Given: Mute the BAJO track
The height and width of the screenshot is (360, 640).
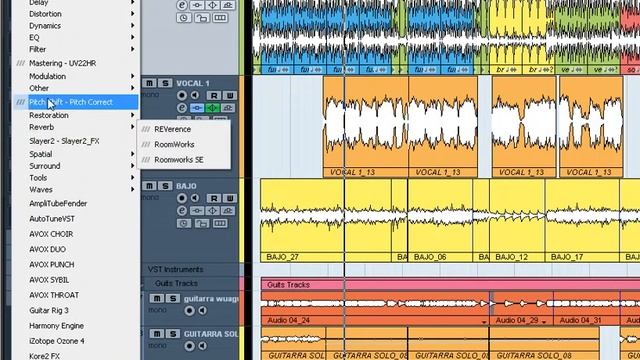Looking at the screenshot, I should tap(149, 186).
